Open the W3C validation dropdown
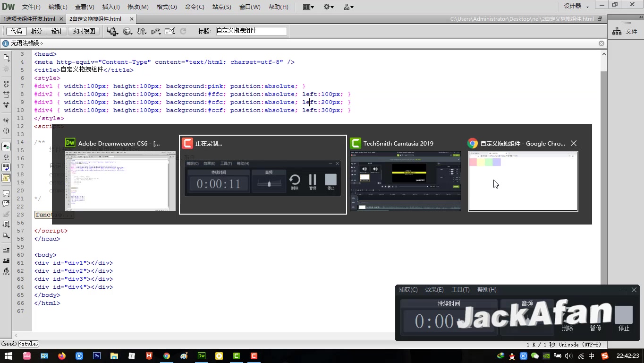644x363 pixels. click(156, 31)
